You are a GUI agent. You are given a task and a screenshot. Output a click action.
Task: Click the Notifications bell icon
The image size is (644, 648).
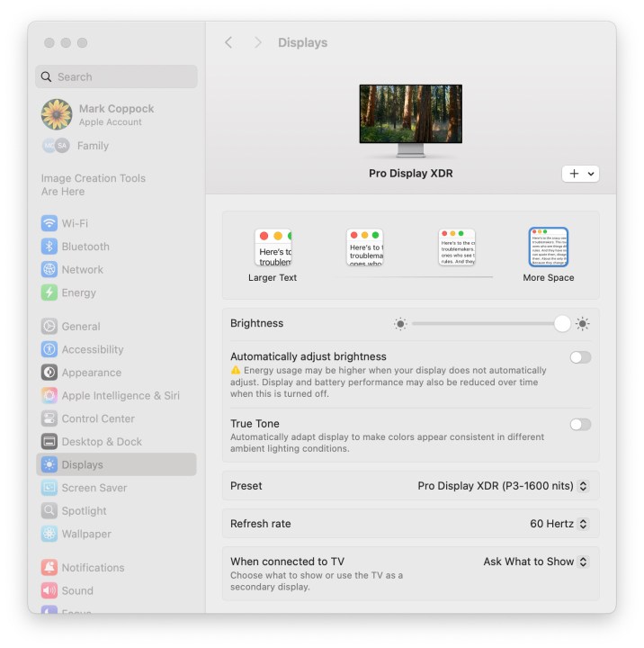(49, 567)
